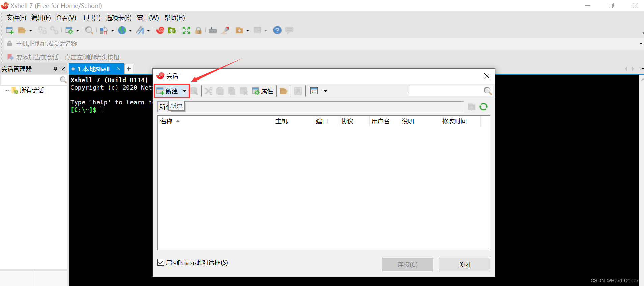This screenshot has width=644, height=286.
Task: Click the search field in 会话 dialog
Action: (445, 91)
